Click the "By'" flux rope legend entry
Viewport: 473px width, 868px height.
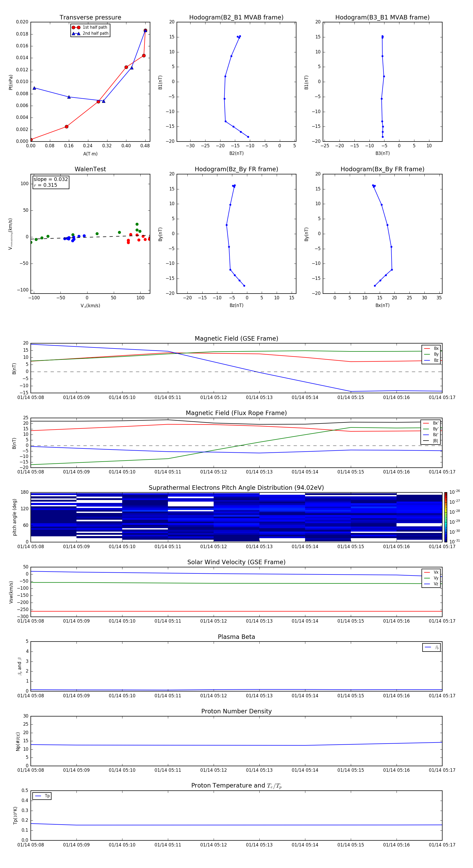pyautogui.click(x=431, y=429)
